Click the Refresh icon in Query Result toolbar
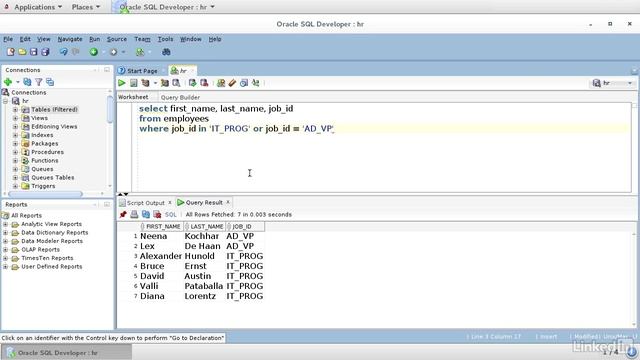Image resolution: width=640 pixels, height=360 pixels. 146,214
